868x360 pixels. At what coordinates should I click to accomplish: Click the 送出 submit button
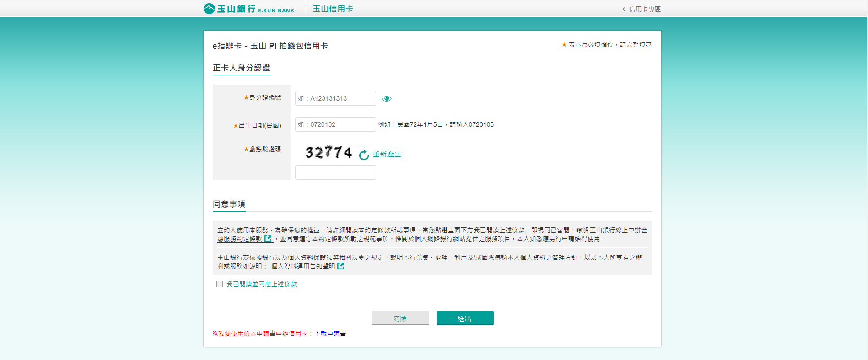[465, 318]
